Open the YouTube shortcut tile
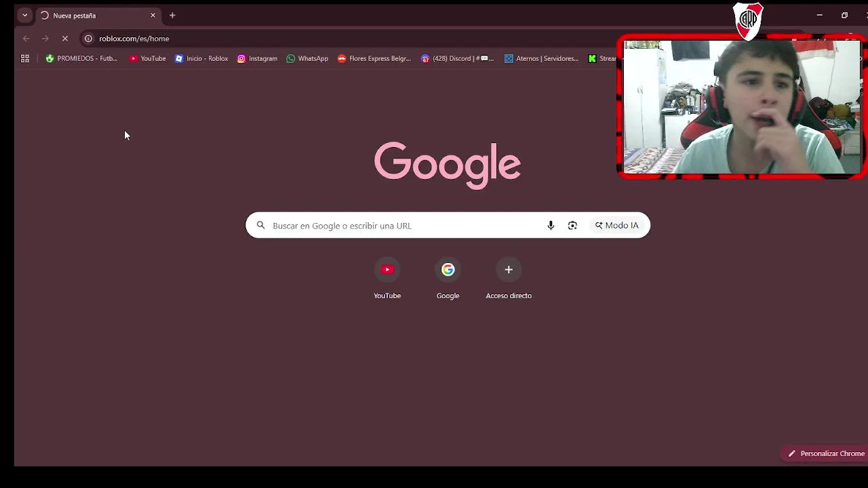Viewport: 868px width, 488px height. coord(387,279)
